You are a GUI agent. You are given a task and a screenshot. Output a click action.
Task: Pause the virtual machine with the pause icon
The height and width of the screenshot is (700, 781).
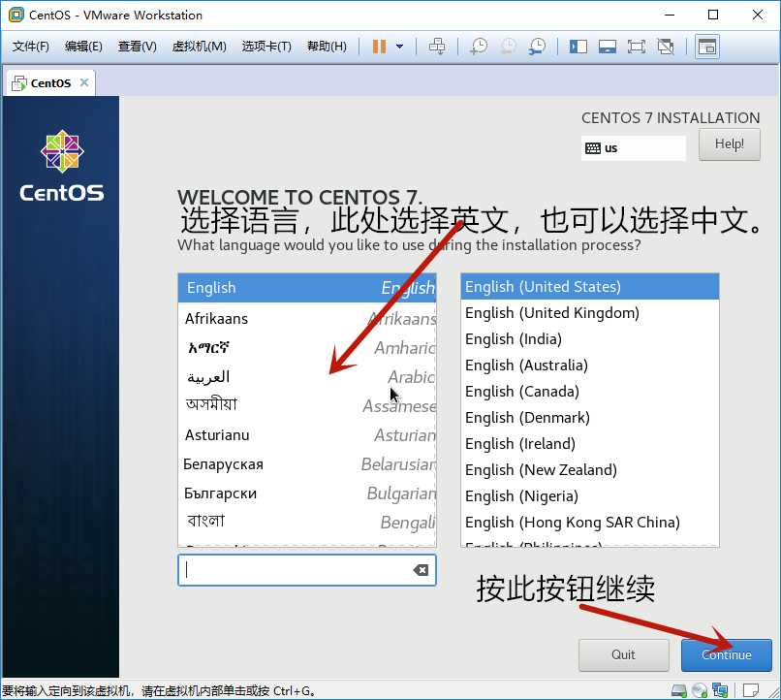pos(379,47)
